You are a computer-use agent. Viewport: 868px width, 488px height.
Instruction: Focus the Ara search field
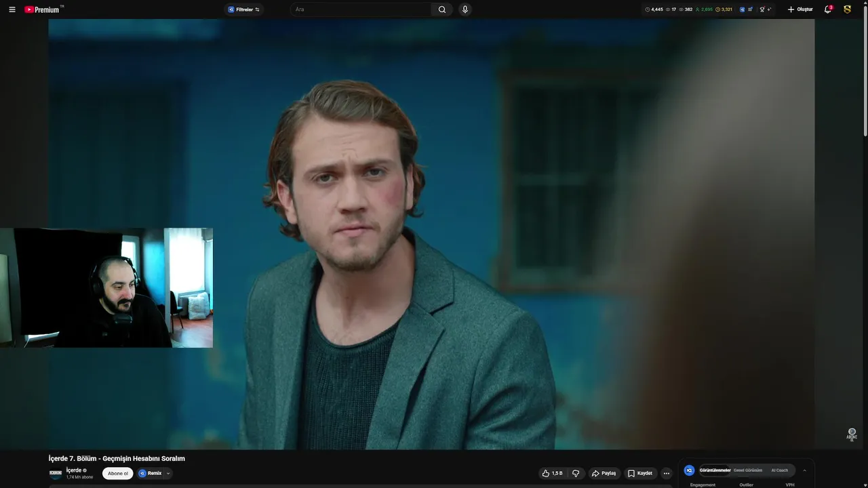coord(361,9)
